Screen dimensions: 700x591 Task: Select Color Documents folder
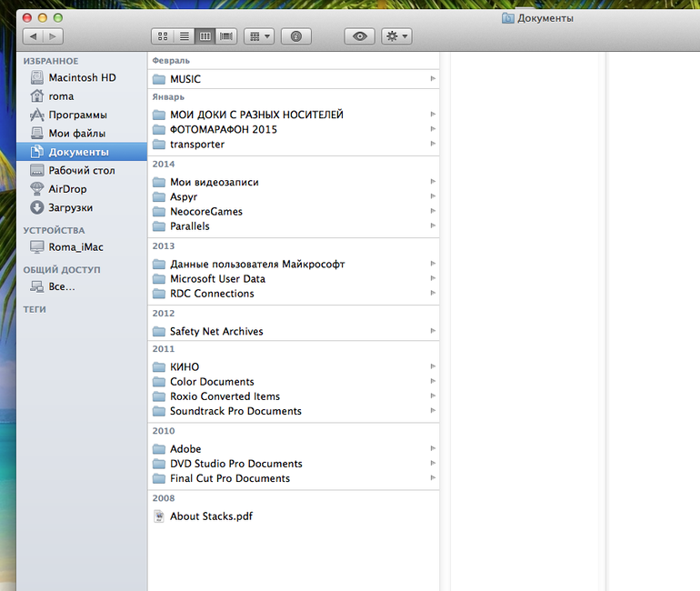pos(294,382)
